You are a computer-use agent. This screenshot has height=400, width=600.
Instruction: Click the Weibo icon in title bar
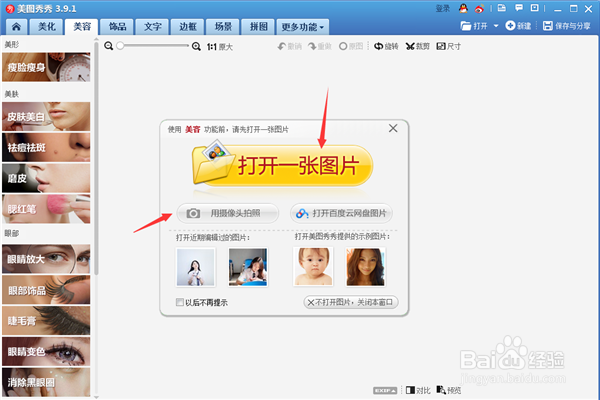(x=479, y=8)
